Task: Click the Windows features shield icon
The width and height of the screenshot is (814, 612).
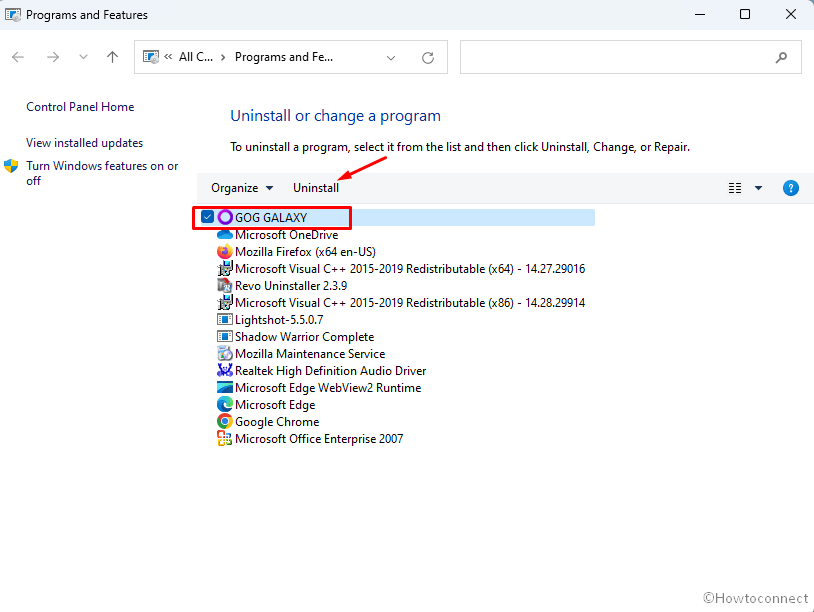Action: [11, 166]
